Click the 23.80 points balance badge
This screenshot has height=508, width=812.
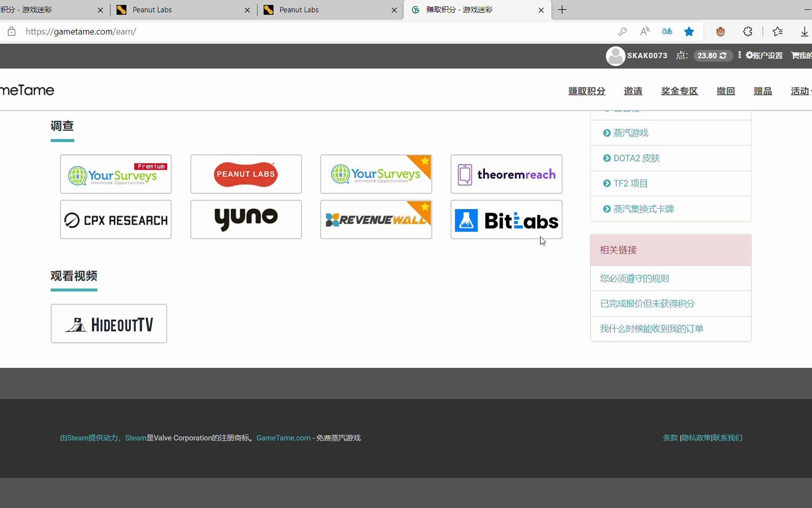pos(712,56)
